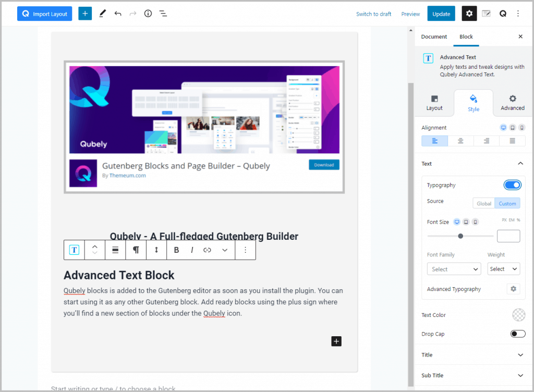
Task: Enable the Drop Cap toggle
Action: [518, 334]
